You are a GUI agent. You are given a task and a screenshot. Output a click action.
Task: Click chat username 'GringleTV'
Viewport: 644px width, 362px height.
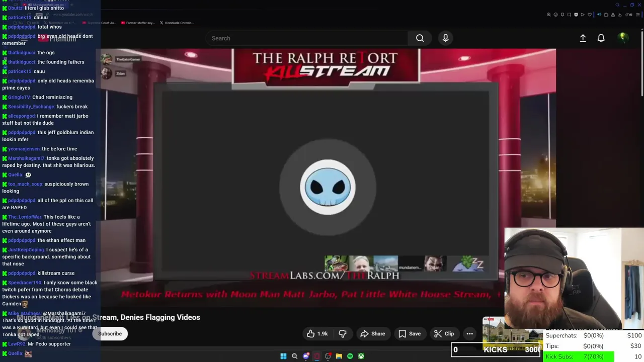[x=19, y=98]
